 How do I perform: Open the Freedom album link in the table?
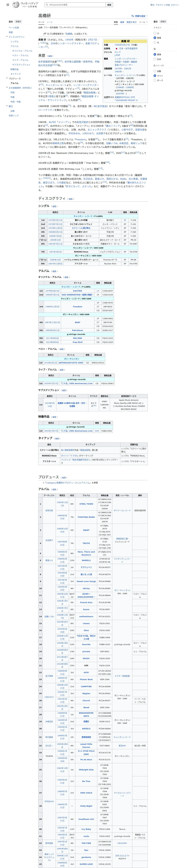78,307
